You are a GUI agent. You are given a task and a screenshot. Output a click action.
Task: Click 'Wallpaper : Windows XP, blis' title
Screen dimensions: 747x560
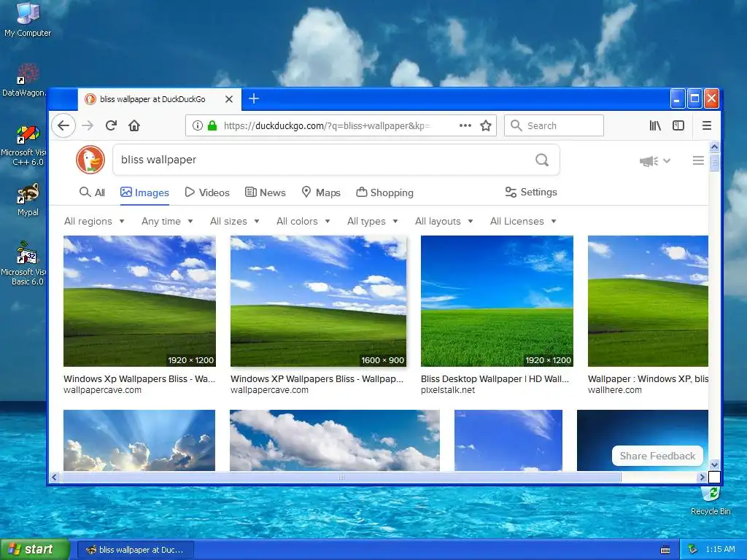coord(648,379)
